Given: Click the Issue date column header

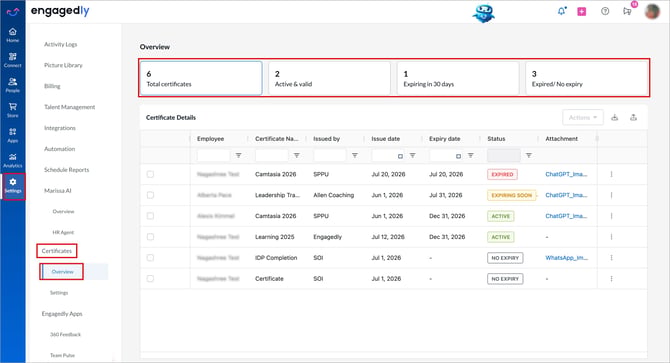Looking at the screenshot, I should coord(385,139).
